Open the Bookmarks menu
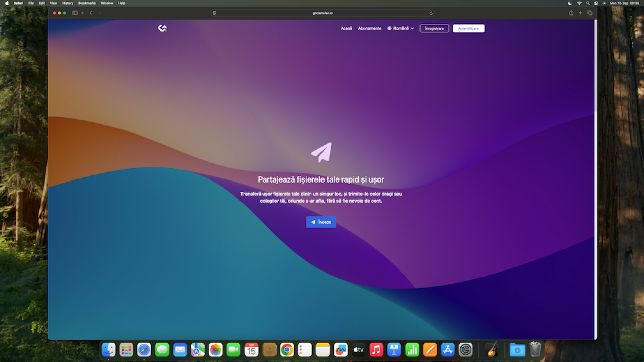Viewport: 644px width, 362px height. pyautogui.click(x=87, y=3)
